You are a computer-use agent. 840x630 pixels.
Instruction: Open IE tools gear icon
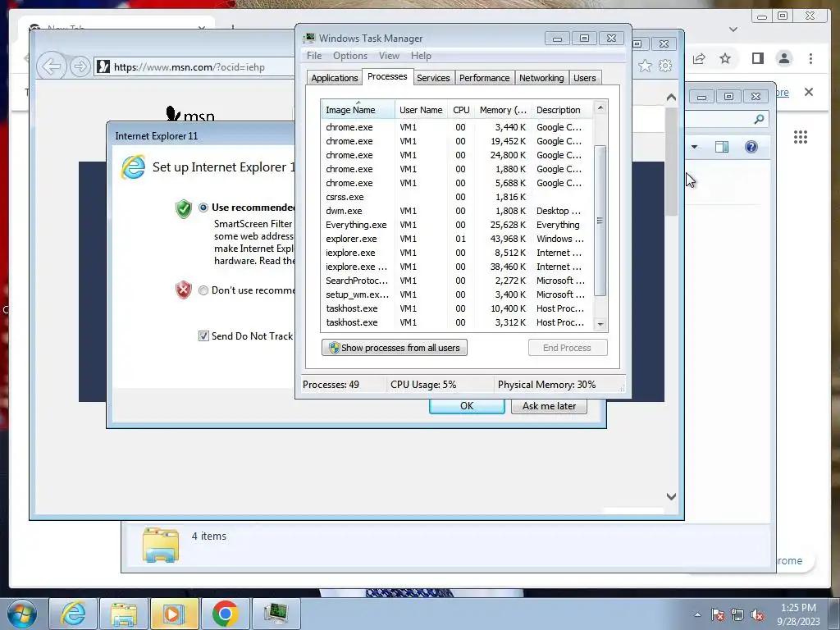[x=665, y=66]
